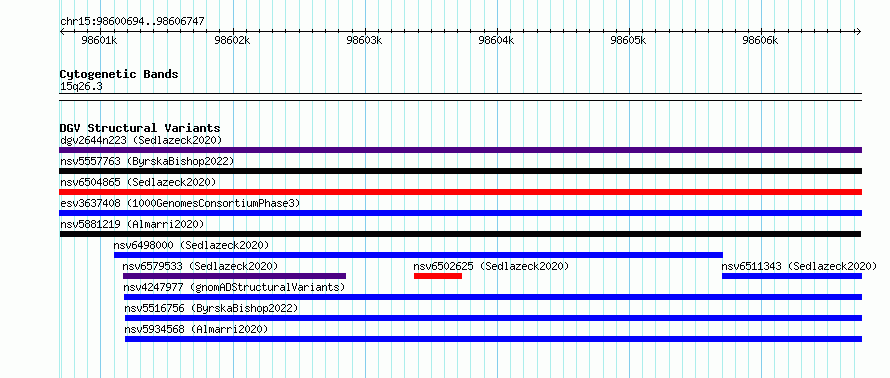Screen dimensions: 890x378
Task: Click the dgv2644n223 variant label
Action: coord(141,140)
